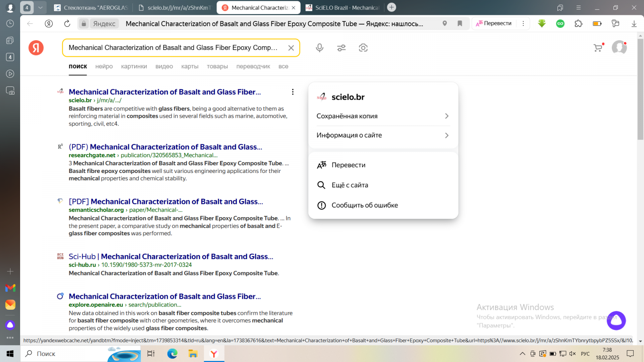Image resolution: width=644 pixels, height=362 pixels.
Task: Open the shopping cart icon
Action: coord(598,48)
